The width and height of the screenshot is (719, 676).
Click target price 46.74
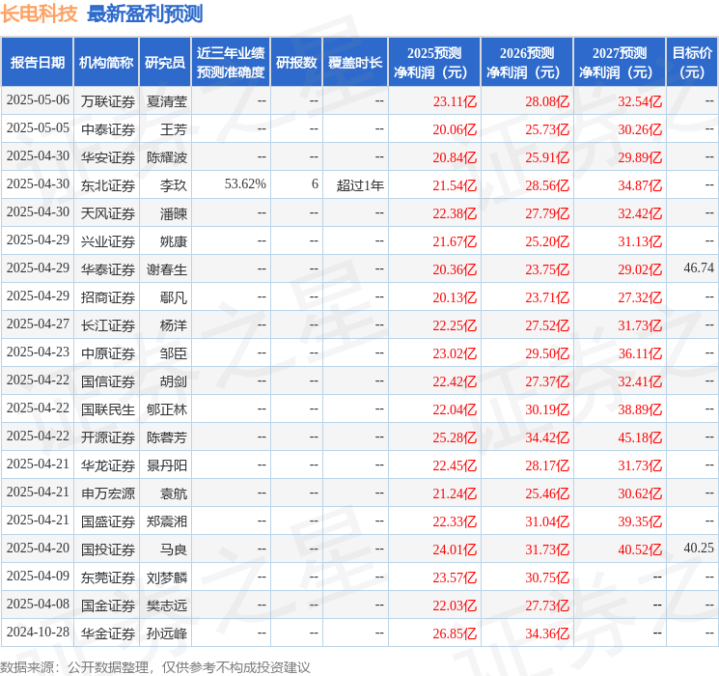tap(699, 268)
